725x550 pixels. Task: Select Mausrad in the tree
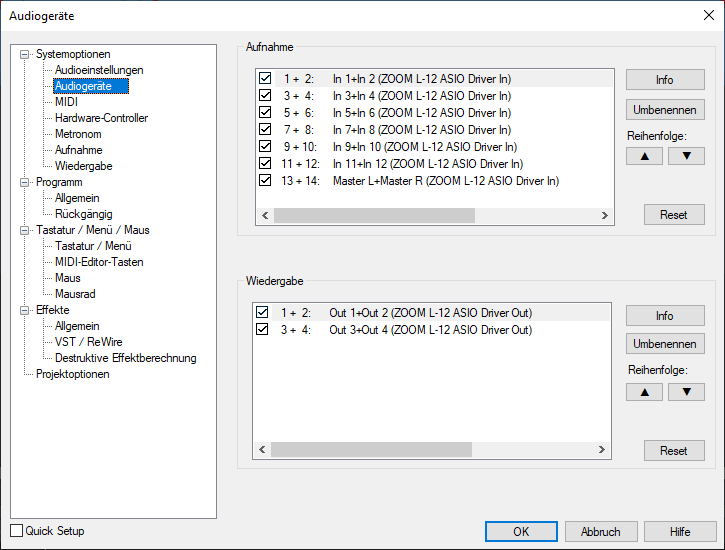(x=75, y=294)
